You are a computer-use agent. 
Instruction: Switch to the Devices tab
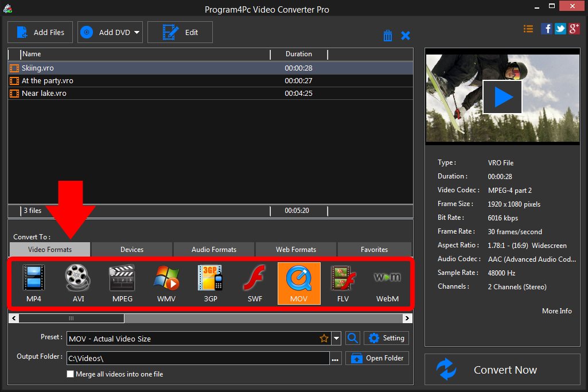tap(132, 250)
